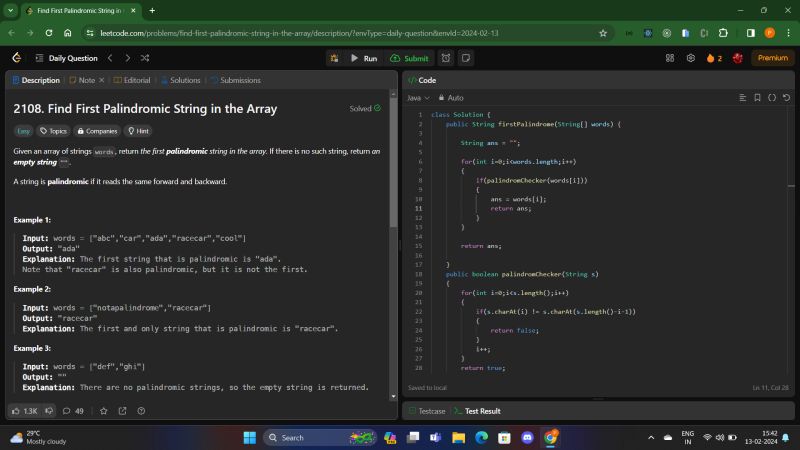The width and height of the screenshot is (800, 450).
Task: Open tab search dropdown arrow
Action: coord(10,10)
